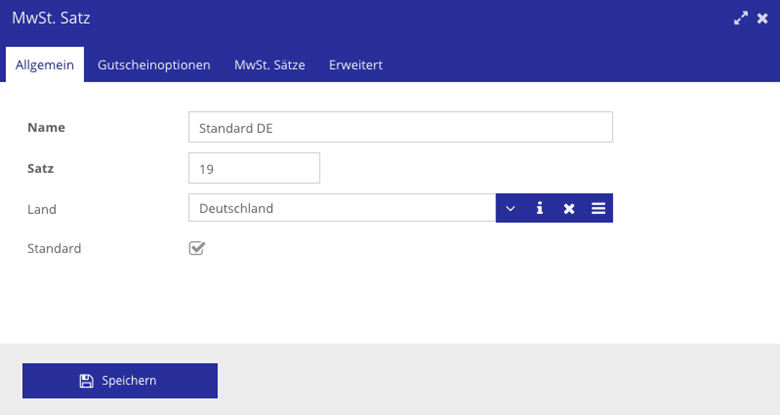Switch to the Allgemein tab
780x415 pixels.
(x=45, y=65)
